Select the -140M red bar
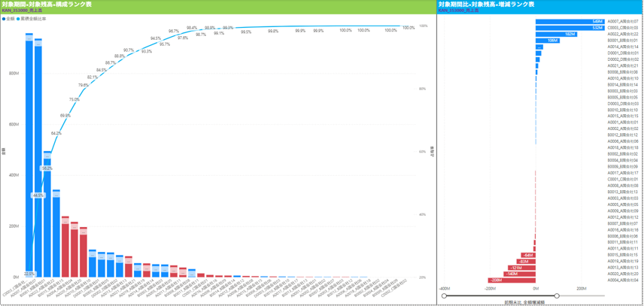 520,274
